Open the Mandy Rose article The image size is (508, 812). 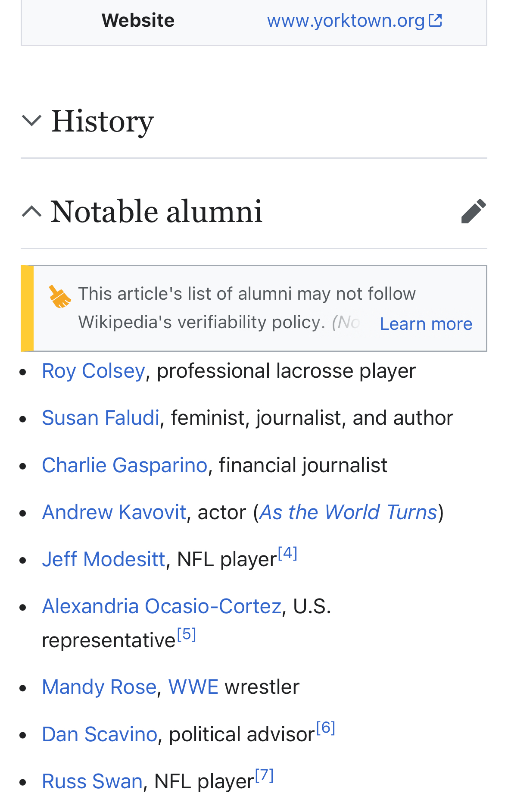(99, 687)
